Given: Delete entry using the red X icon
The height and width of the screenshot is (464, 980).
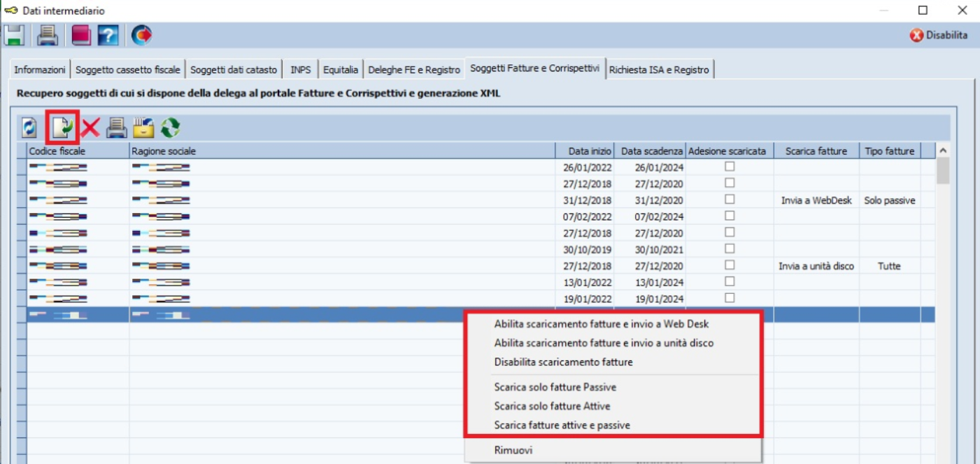Looking at the screenshot, I should pyautogui.click(x=90, y=127).
